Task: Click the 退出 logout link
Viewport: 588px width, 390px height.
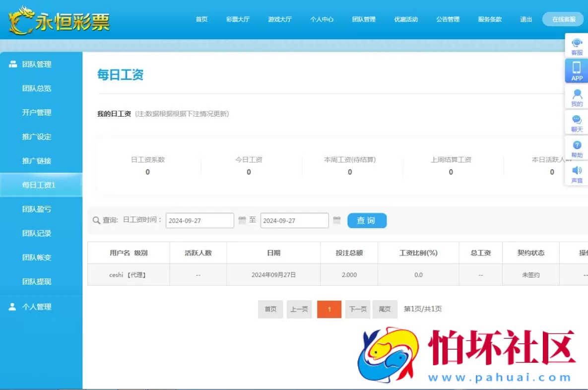Action: tap(525, 19)
